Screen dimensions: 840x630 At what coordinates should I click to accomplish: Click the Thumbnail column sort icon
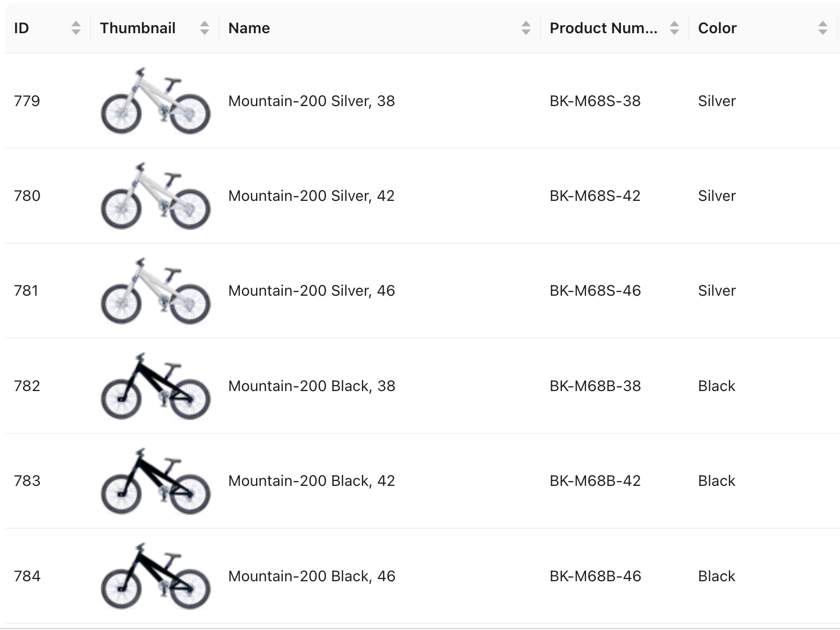(205, 28)
